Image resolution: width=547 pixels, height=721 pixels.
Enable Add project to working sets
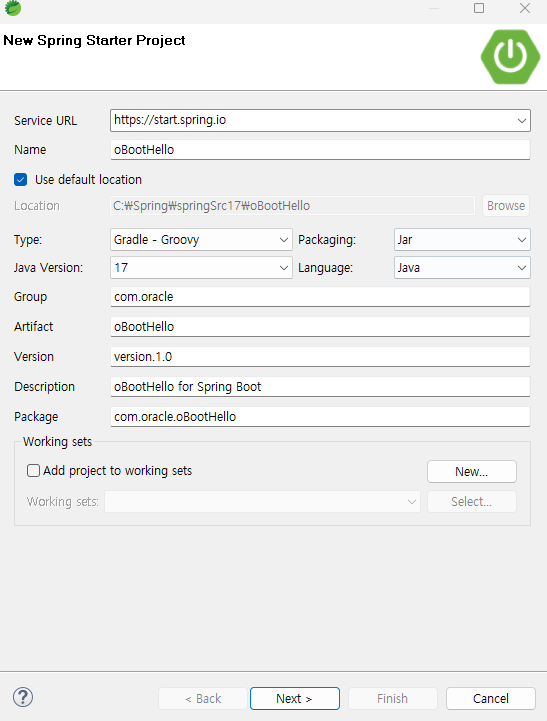[x=33, y=470]
